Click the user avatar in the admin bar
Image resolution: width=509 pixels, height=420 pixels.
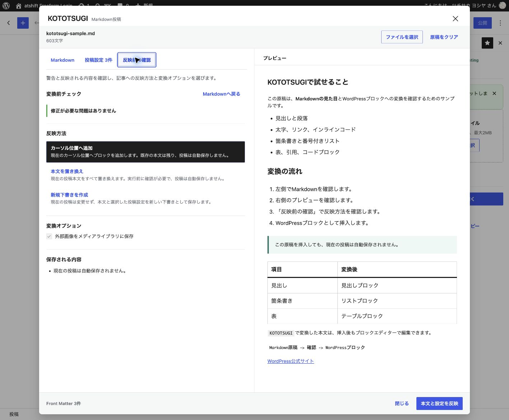tap(503, 5)
